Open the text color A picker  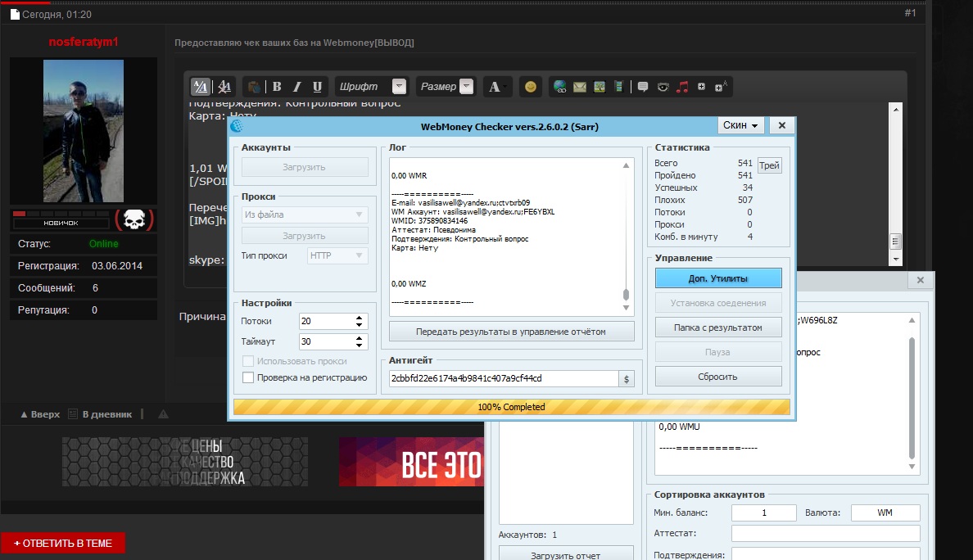click(497, 87)
